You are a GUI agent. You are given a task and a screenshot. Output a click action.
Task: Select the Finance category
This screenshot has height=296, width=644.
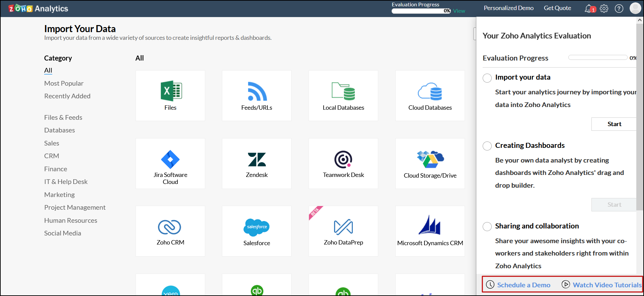[56, 169]
